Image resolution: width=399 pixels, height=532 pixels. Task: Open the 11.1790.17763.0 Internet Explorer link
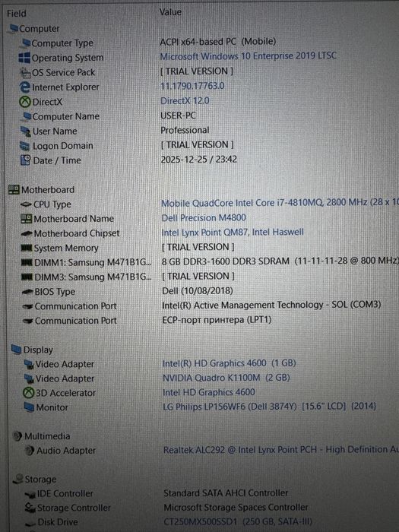[192, 86]
